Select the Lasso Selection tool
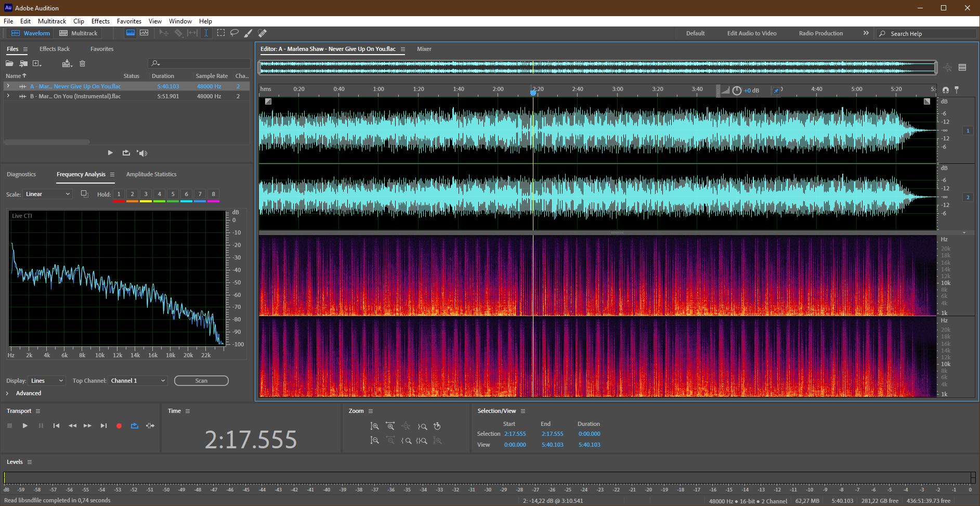The width and height of the screenshot is (980, 506). [x=234, y=33]
